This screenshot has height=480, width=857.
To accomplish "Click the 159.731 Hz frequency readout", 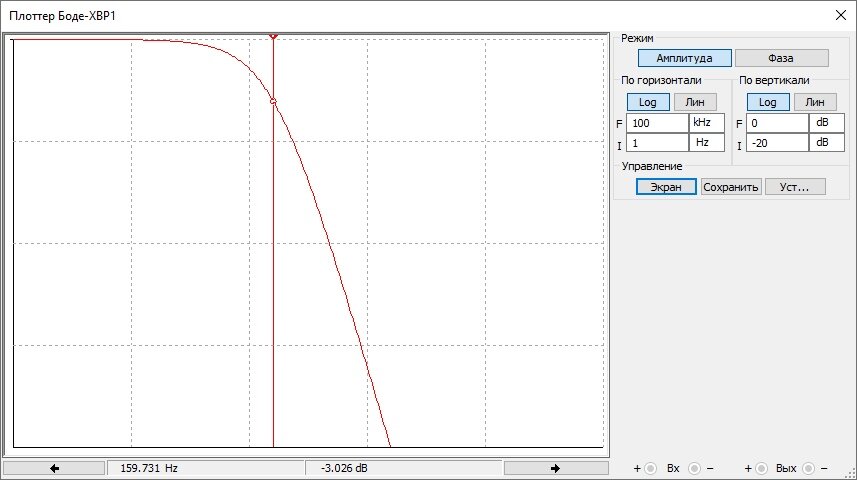I will pos(149,468).
